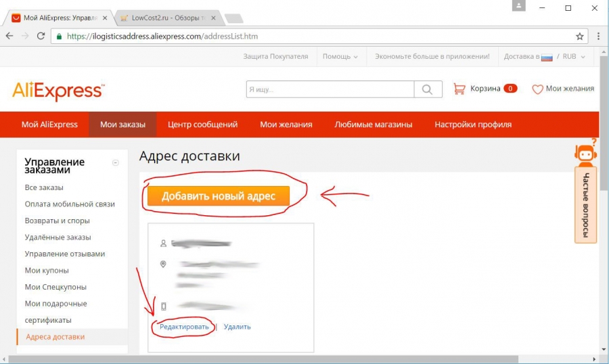Click the green padlock security icon
Viewport: 609px width, 364px height.
point(59,37)
